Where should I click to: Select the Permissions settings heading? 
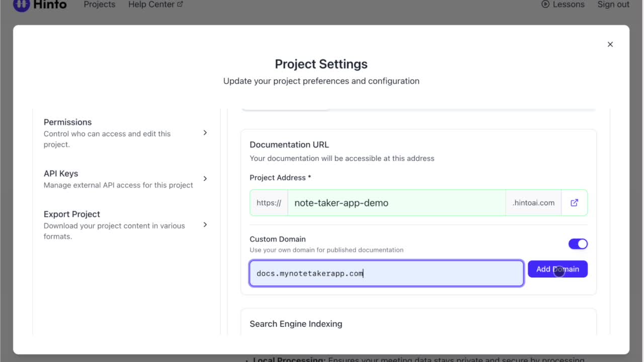click(67, 122)
